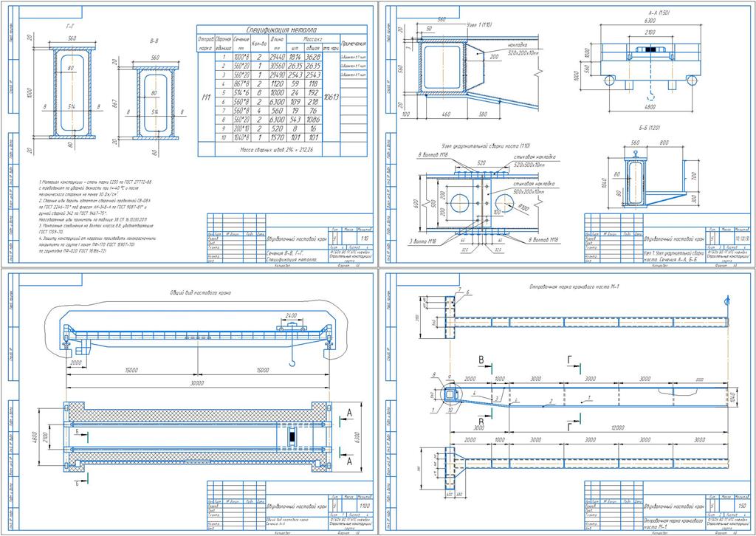
Task: Open the general view crane drawing sheet
Action: pyautogui.click(x=188, y=402)
